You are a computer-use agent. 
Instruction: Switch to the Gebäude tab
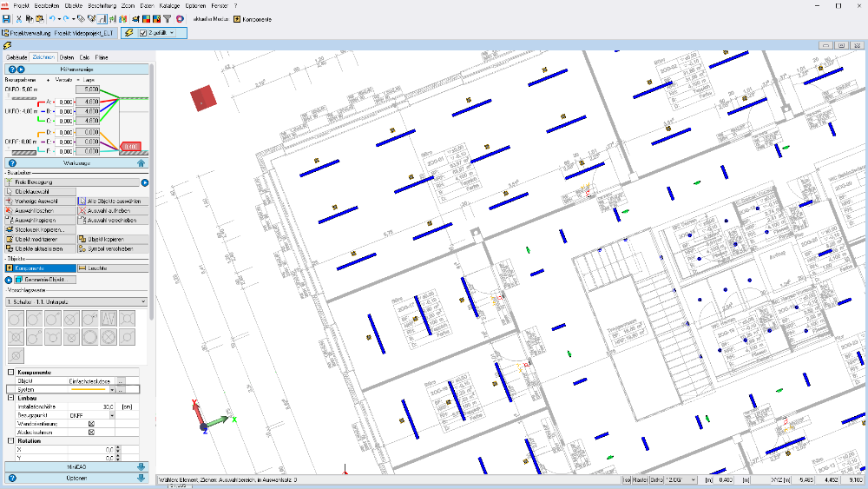pyautogui.click(x=16, y=57)
